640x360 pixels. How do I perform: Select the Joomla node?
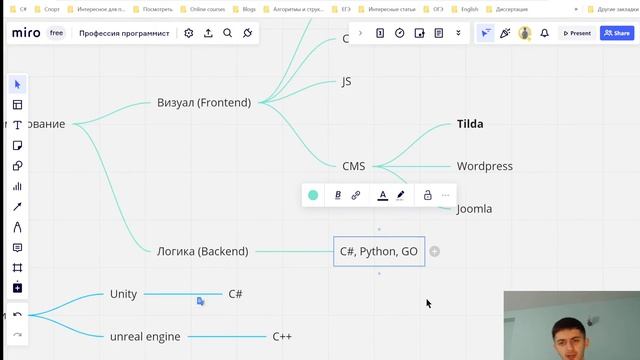[x=474, y=209]
